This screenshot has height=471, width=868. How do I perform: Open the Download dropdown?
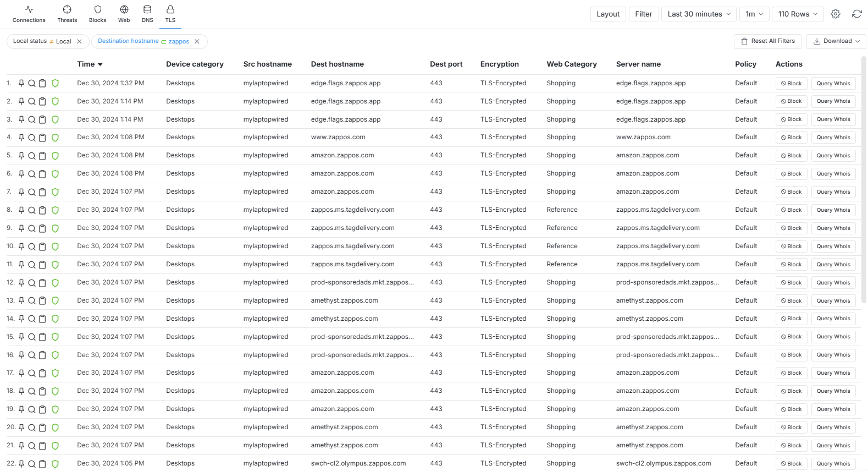(x=836, y=41)
